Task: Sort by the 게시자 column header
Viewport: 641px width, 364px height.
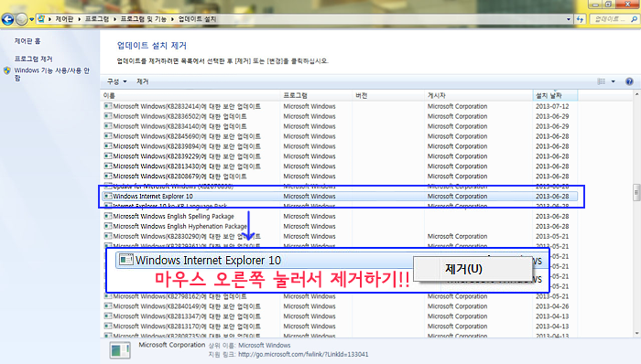Action: [x=479, y=95]
